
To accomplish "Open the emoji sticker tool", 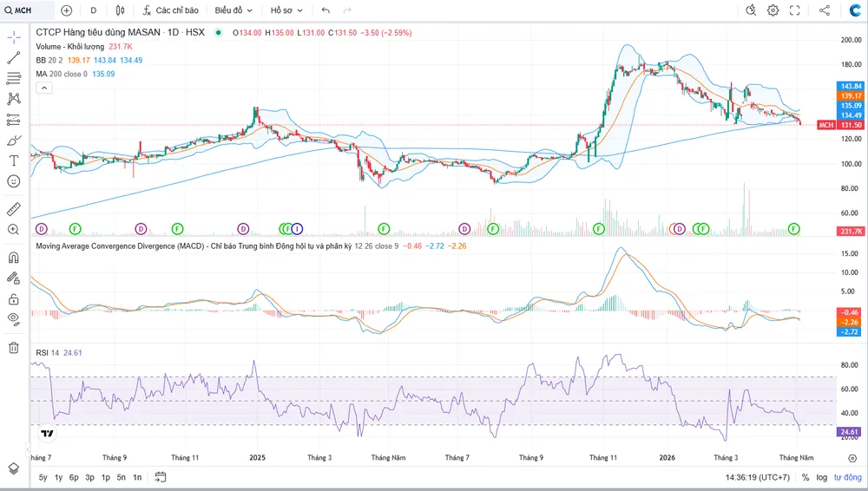I will click(14, 181).
